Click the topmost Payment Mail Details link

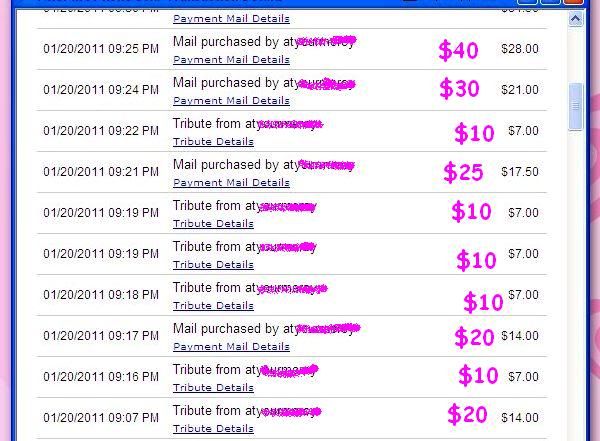231,19
